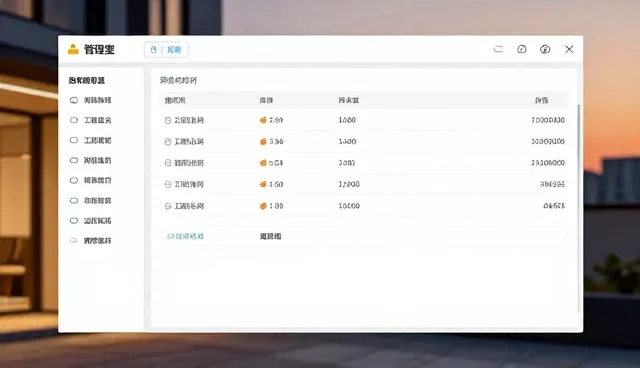The width and height of the screenshot is (640, 368).
Task: Select the last sidebar entry with faded icon
Action: tap(91, 241)
